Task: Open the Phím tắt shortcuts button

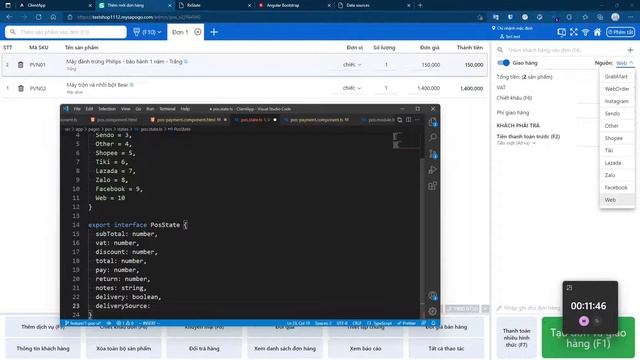Action: (620, 32)
